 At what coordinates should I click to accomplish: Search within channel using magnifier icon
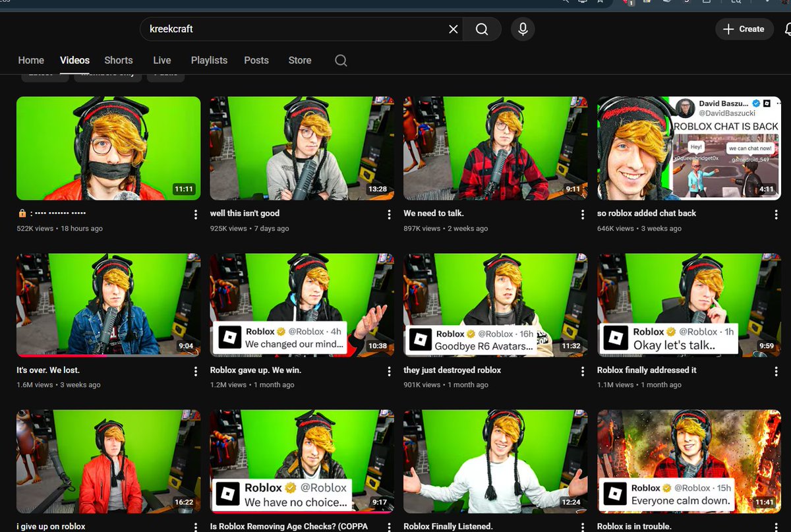click(341, 60)
